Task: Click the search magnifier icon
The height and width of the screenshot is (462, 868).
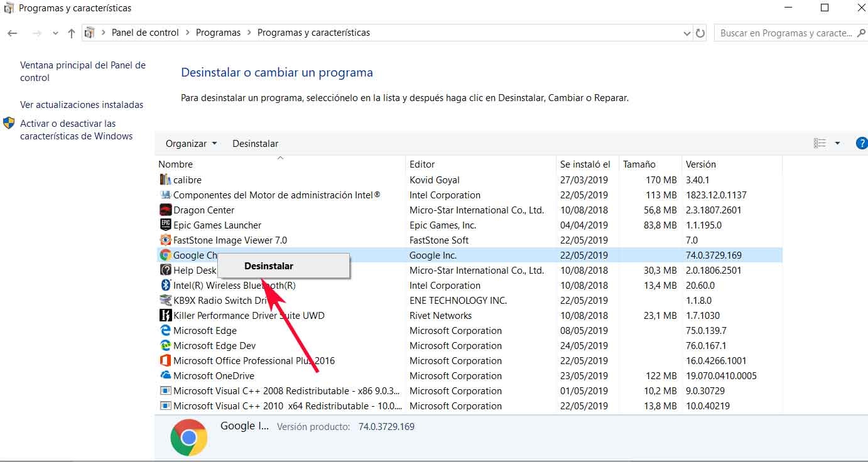Action: (x=861, y=33)
